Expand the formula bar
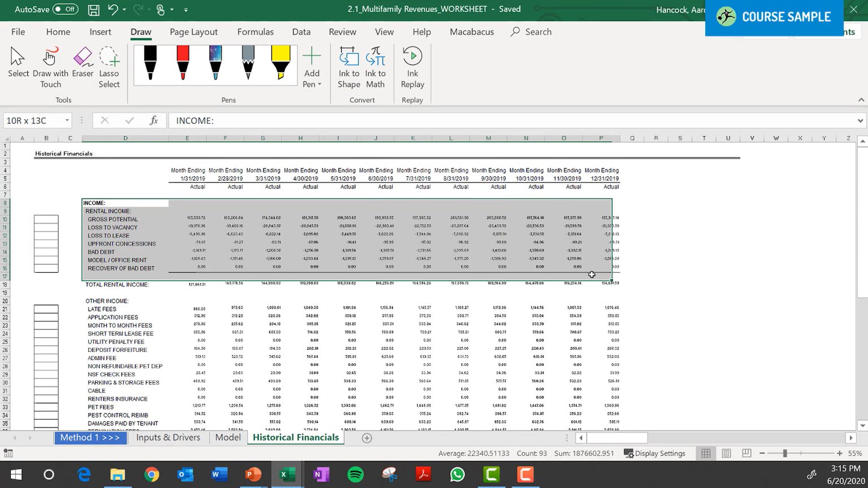This screenshot has height=488, width=868. coord(860,120)
